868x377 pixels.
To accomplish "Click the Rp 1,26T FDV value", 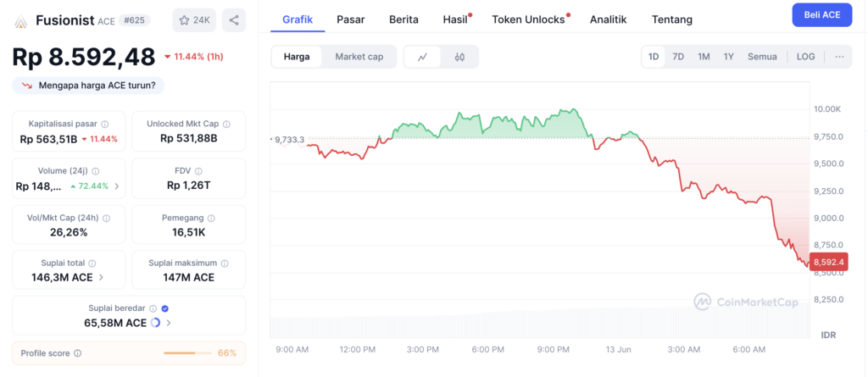I will (x=189, y=186).
